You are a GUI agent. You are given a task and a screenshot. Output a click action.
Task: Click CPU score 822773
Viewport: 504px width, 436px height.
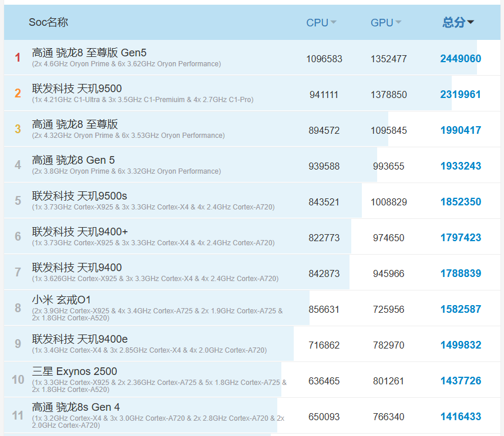coord(324,238)
